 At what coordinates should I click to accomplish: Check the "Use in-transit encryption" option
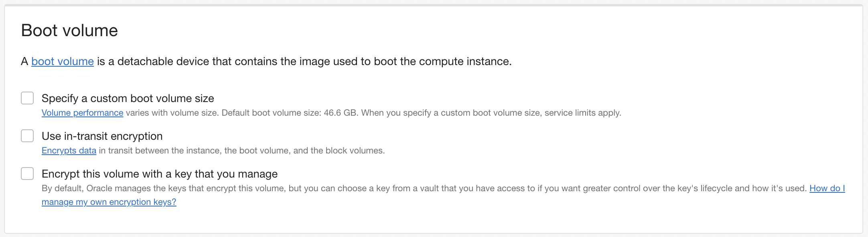(27, 136)
